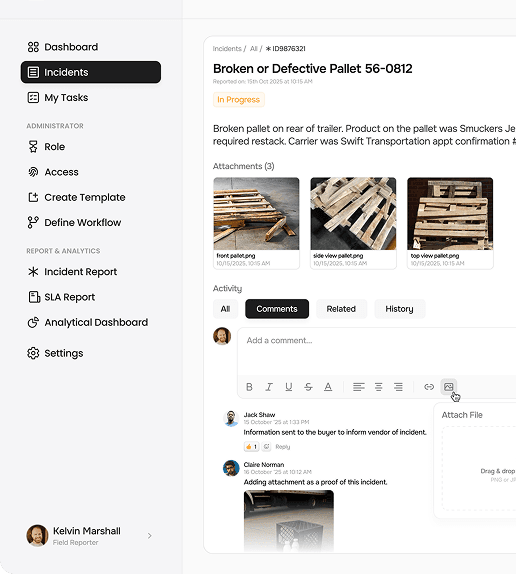Align comment text left
This screenshot has height=574, width=516.
coord(359,387)
